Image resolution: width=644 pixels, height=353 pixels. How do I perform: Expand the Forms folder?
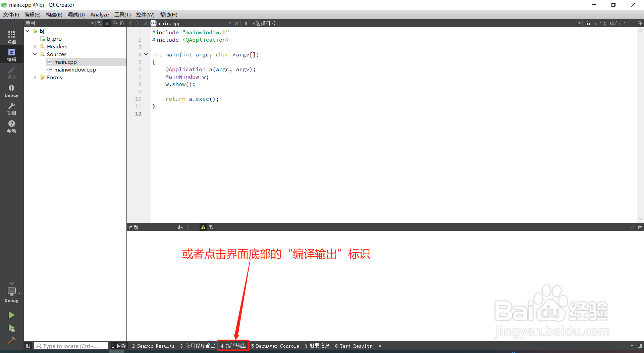(35, 77)
